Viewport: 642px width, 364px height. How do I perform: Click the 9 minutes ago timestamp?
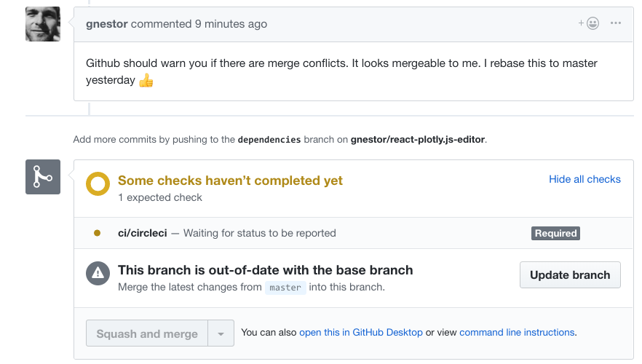click(x=231, y=24)
